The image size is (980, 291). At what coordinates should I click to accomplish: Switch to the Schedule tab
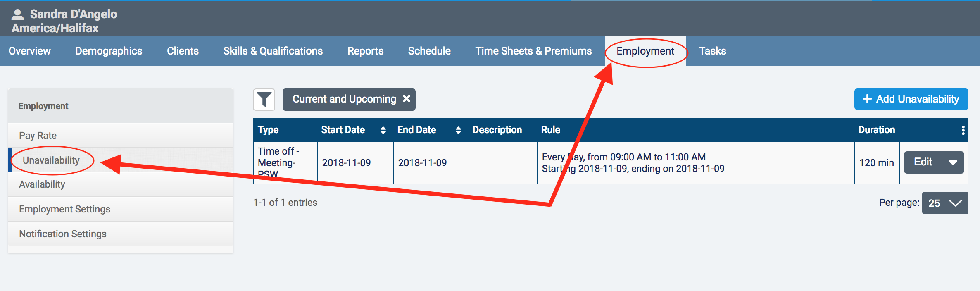click(429, 51)
